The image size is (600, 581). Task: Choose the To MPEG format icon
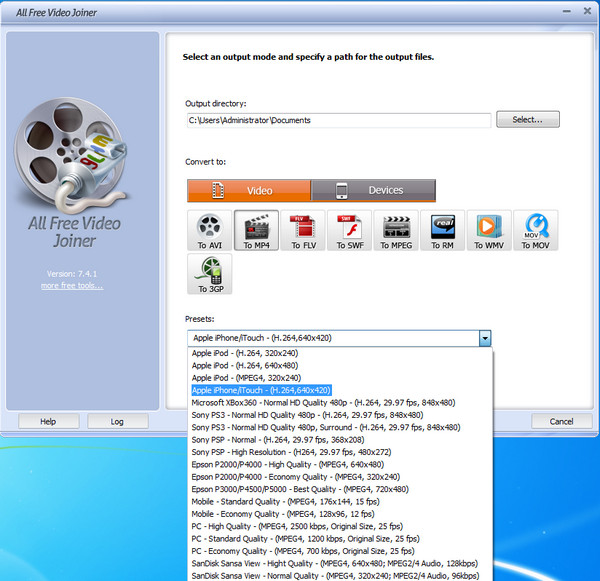tap(396, 230)
